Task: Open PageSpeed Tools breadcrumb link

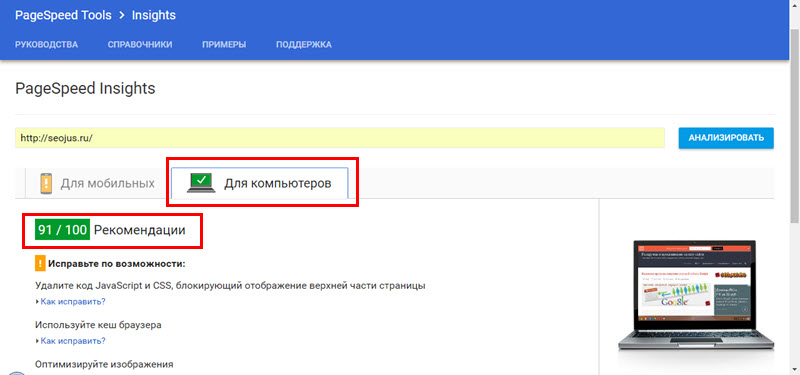Action: 63,15
